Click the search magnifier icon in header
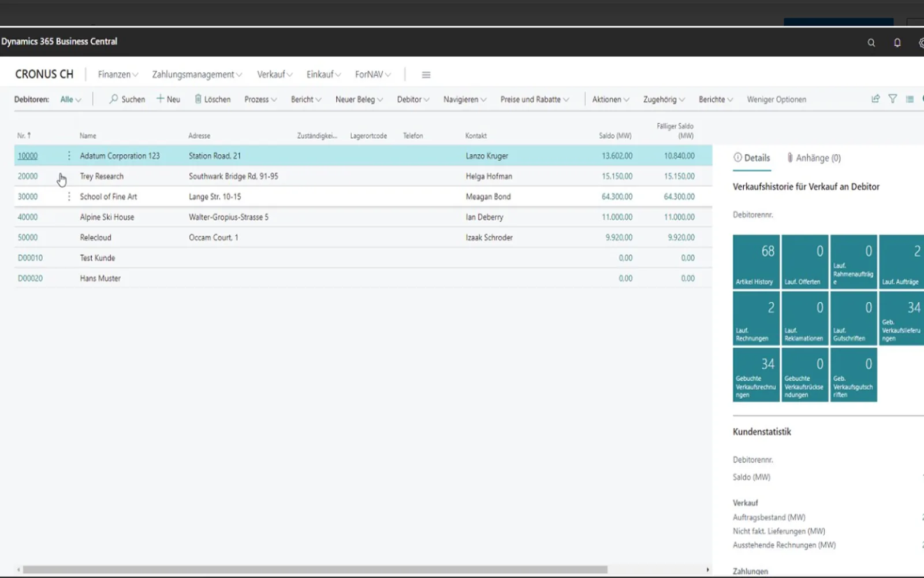This screenshot has height=578, width=924. pos(871,43)
